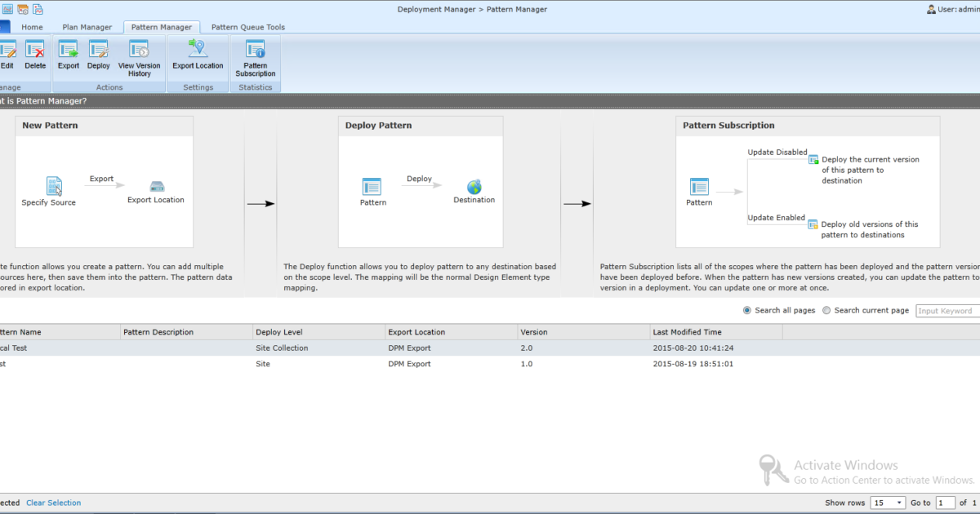Click the Go to page number field
Viewport: 980px width, 514px height.
[x=945, y=503]
